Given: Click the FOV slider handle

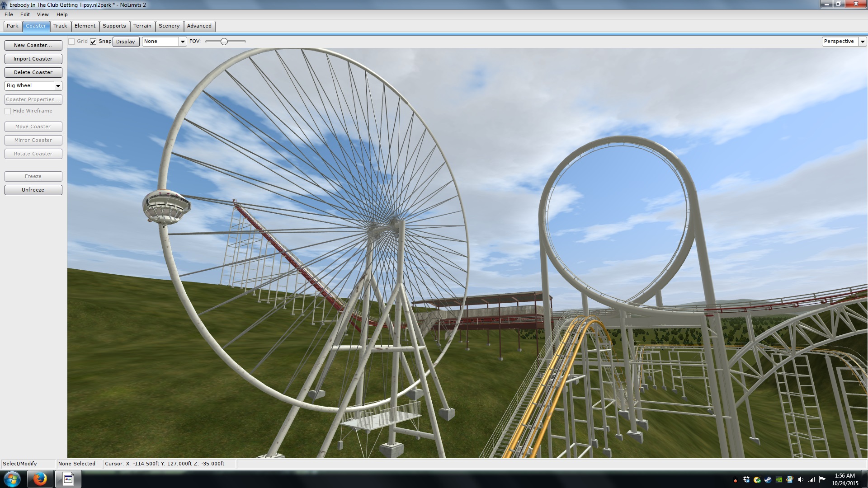Looking at the screenshot, I should click(224, 42).
